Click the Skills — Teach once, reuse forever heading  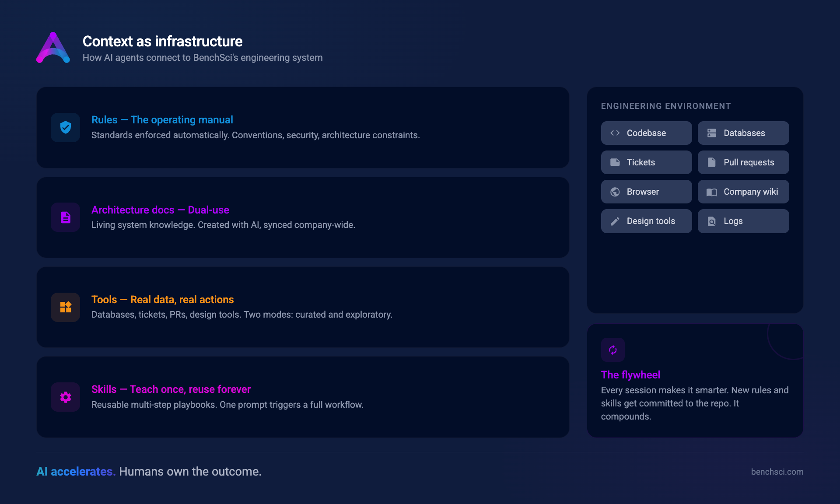(171, 389)
